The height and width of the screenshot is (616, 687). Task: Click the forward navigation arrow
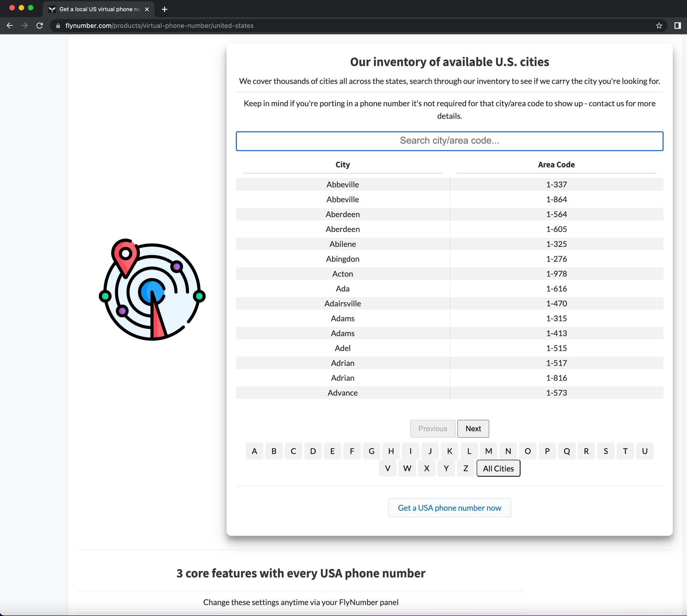(x=24, y=25)
